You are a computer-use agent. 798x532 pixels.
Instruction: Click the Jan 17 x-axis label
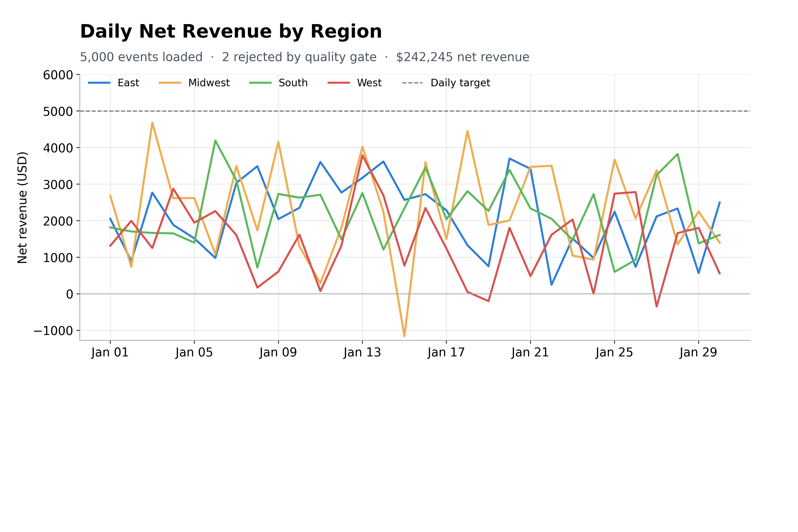(x=446, y=352)
